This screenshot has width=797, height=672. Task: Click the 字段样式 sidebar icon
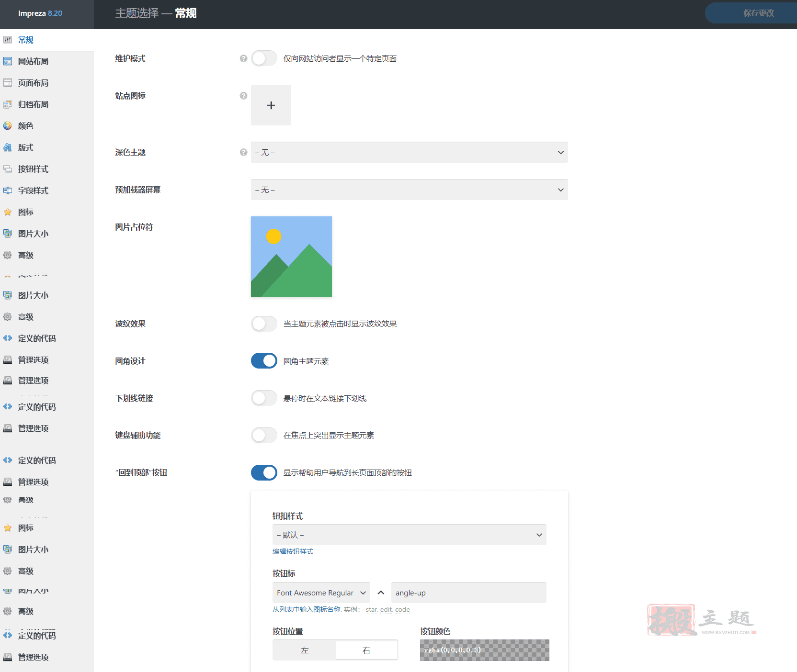coord(8,190)
